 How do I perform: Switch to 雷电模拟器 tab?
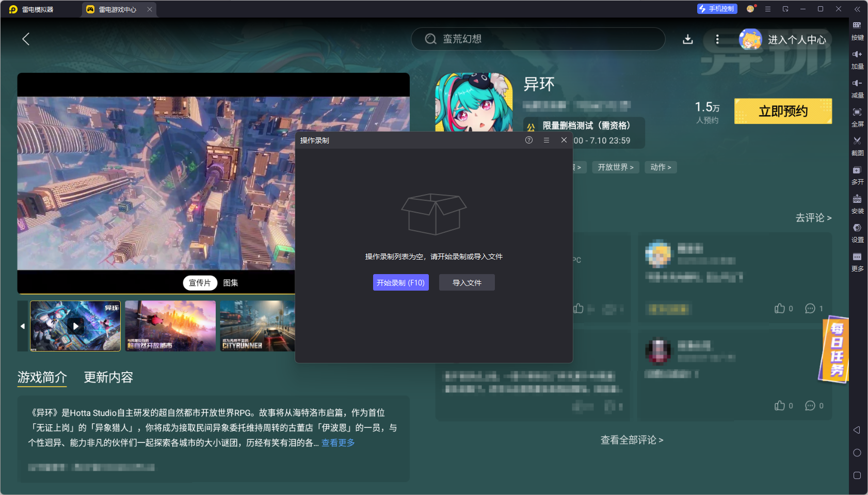coord(31,9)
